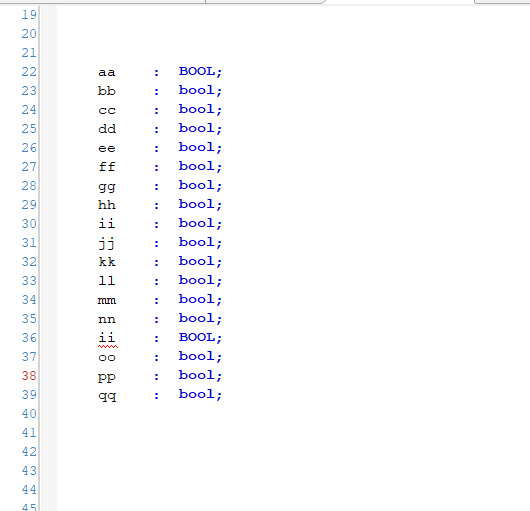Select the bool type on line 30

(x=197, y=223)
